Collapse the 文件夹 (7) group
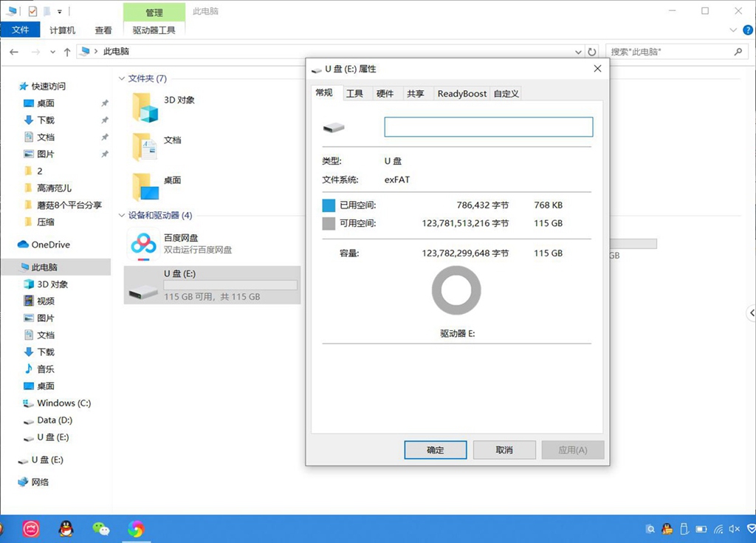The width and height of the screenshot is (756, 543). click(x=122, y=78)
